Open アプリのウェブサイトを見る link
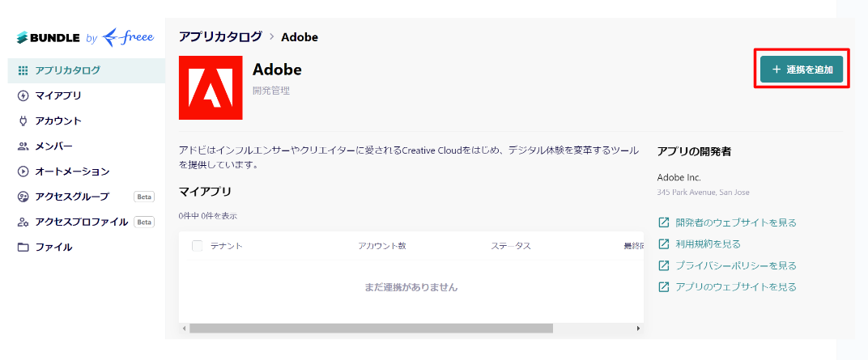Screen dimensions: 868x360 [736, 287]
